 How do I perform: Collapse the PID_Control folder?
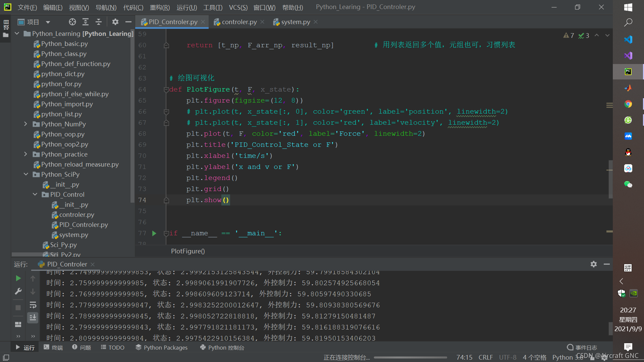click(x=35, y=194)
